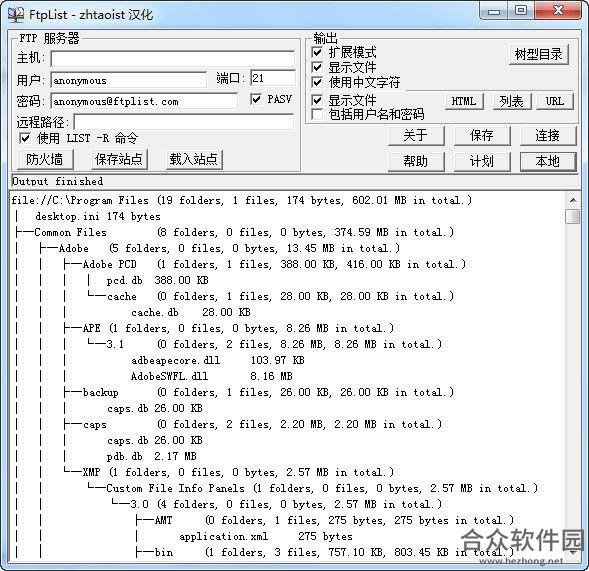This screenshot has width=589, height=571.
Task: Toggle the first 显示文件 checkbox under 扩展模式
Action: point(317,67)
